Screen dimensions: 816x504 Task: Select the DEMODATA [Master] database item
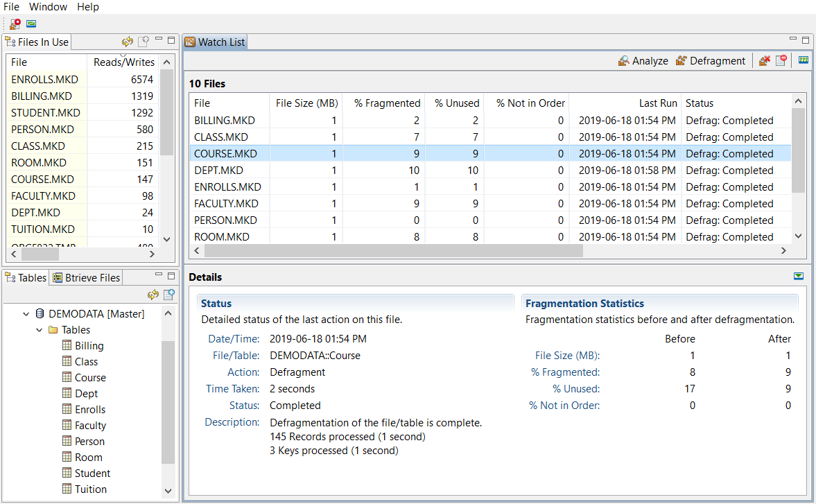point(96,313)
